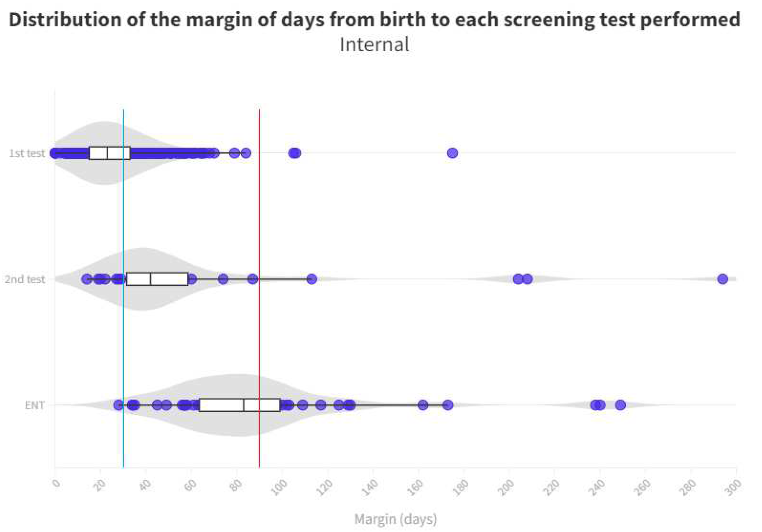Click the 'Margin (days)' x-axis title
762x532 pixels.
pyautogui.click(x=395, y=519)
